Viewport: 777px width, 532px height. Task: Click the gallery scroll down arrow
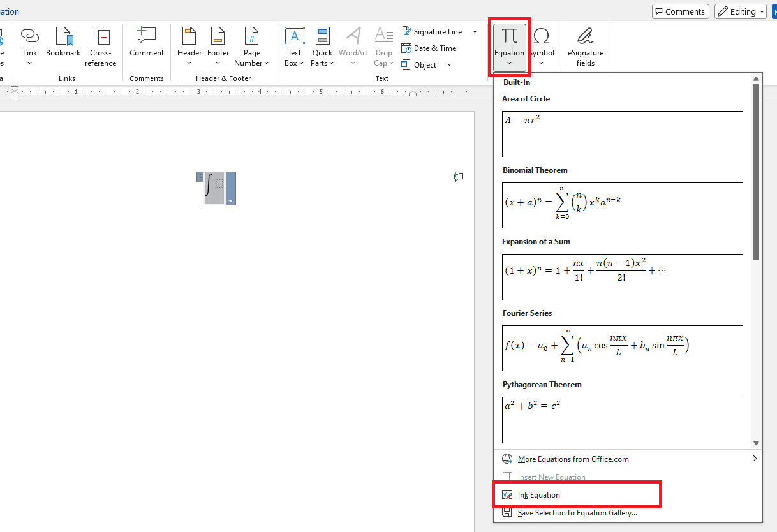pos(757,443)
